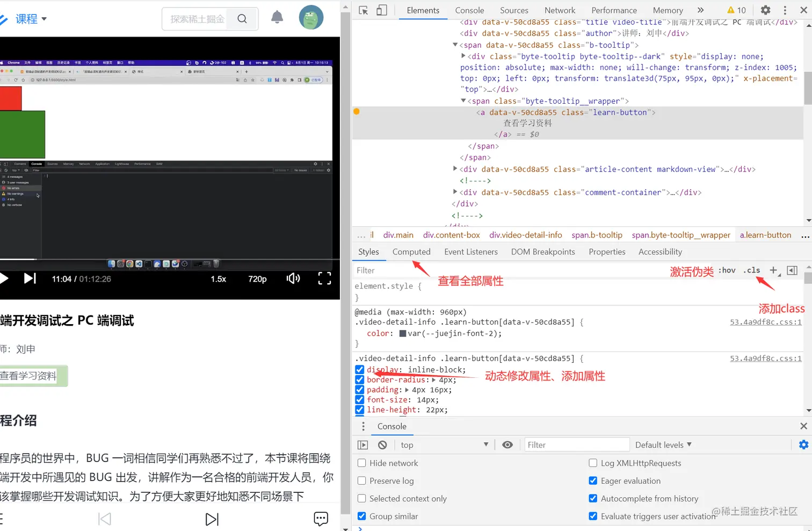
Task: Clear the console icon
Action: [x=382, y=445]
